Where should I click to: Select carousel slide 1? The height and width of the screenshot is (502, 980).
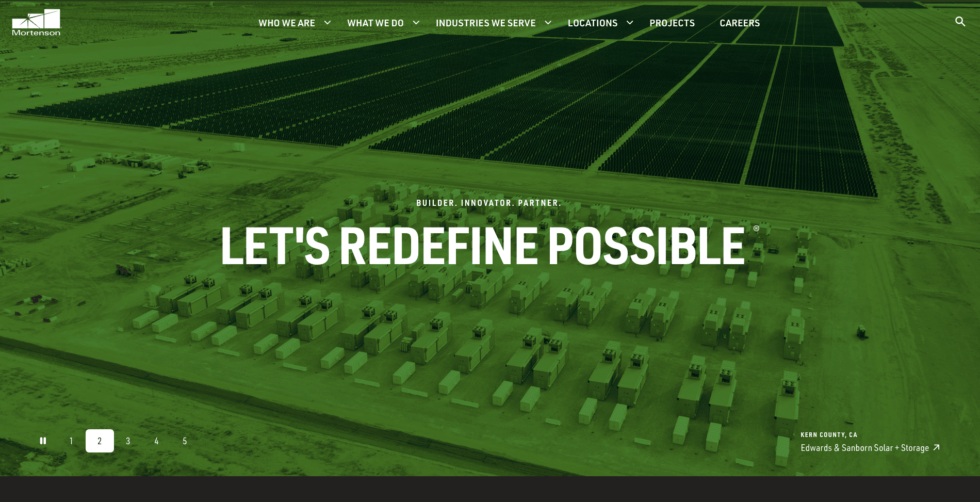tap(71, 441)
